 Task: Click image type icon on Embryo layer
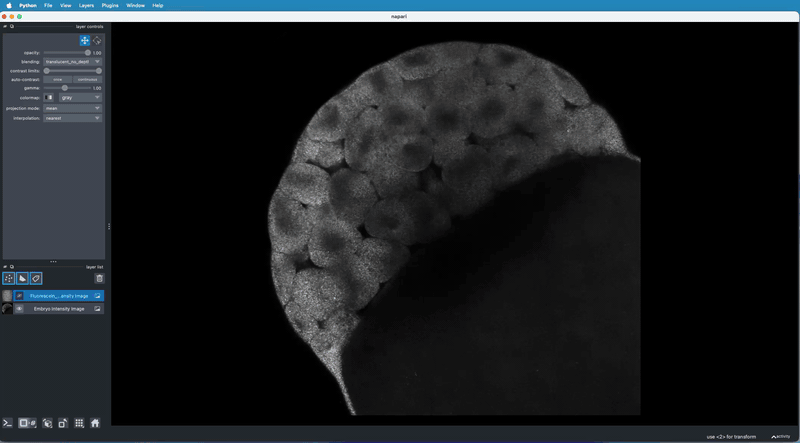tap(97, 309)
